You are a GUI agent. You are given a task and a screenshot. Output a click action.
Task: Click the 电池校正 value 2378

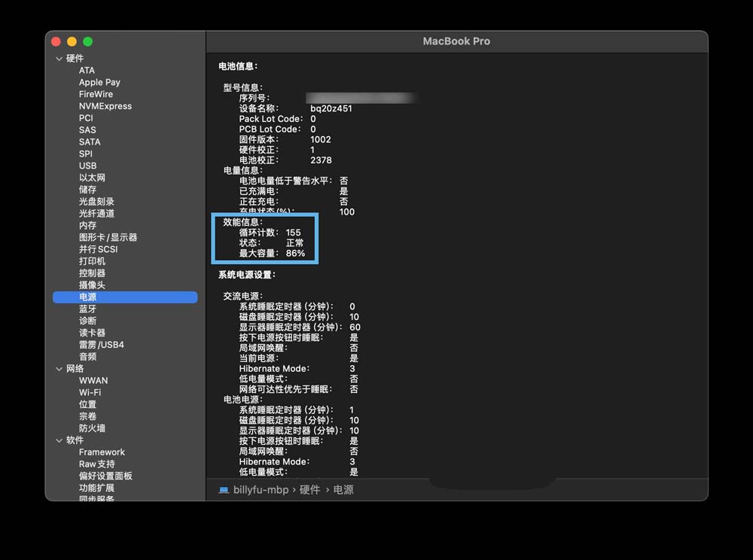322,160
